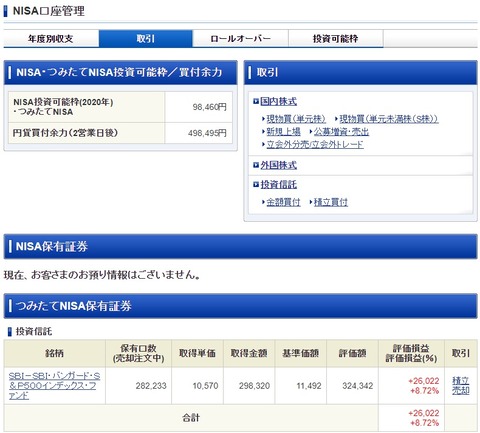The height and width of the screenshot is (433, 480).
Task: Click the square icon beside 投資信託
Action: 256,184
